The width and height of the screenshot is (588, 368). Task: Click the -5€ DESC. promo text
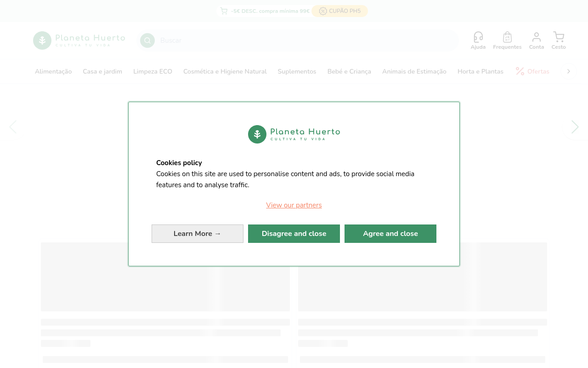click(x=270, y=11)
